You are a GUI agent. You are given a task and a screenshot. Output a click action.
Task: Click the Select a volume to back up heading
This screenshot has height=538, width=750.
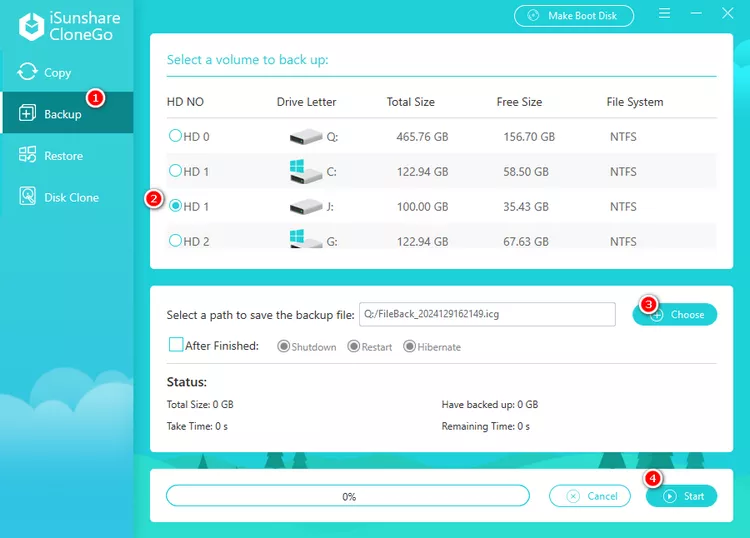(x=247, y=60)
